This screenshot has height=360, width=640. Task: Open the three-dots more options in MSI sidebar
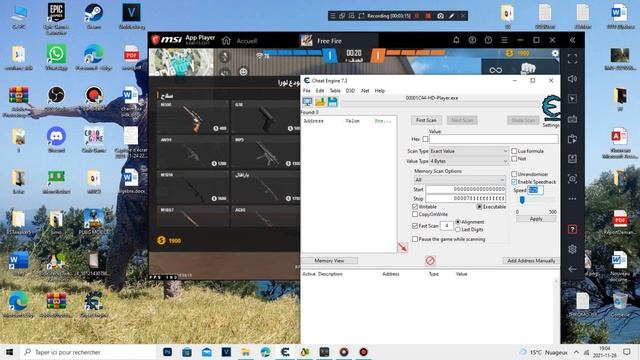point(572,199)
